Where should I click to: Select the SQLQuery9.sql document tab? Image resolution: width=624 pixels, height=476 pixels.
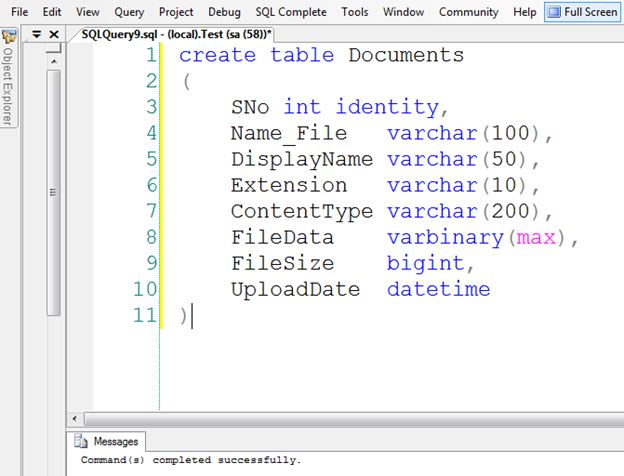(176, 35)
